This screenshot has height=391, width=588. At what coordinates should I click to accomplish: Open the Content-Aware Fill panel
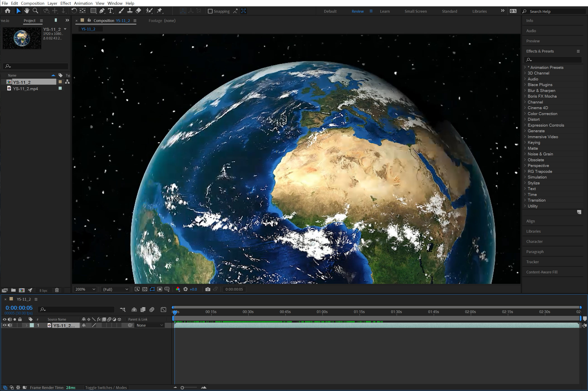tap(542, 272)
